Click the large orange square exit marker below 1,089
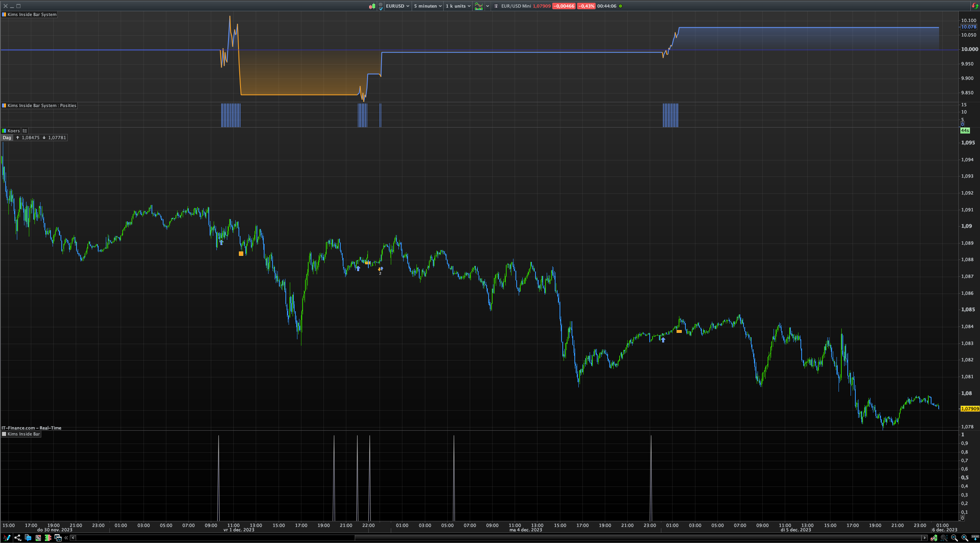The image size is (980, 543). click(x=241, y=253)
